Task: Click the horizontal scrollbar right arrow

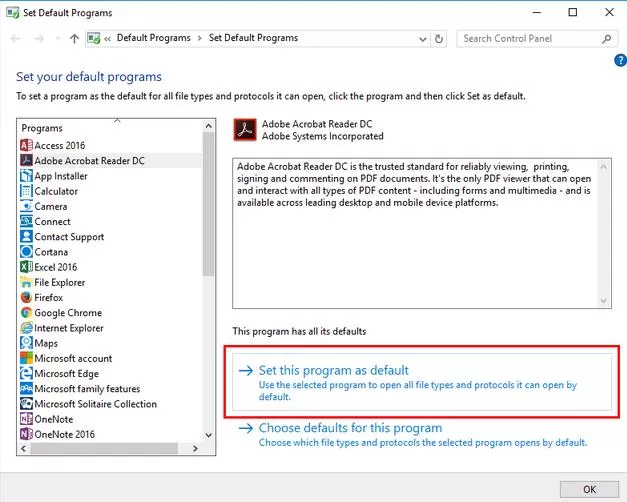Action: (x=195, y=448)
